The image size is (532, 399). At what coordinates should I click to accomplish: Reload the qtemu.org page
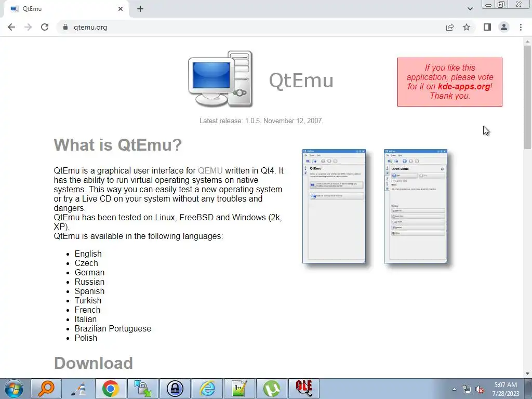tap(45, 27)
